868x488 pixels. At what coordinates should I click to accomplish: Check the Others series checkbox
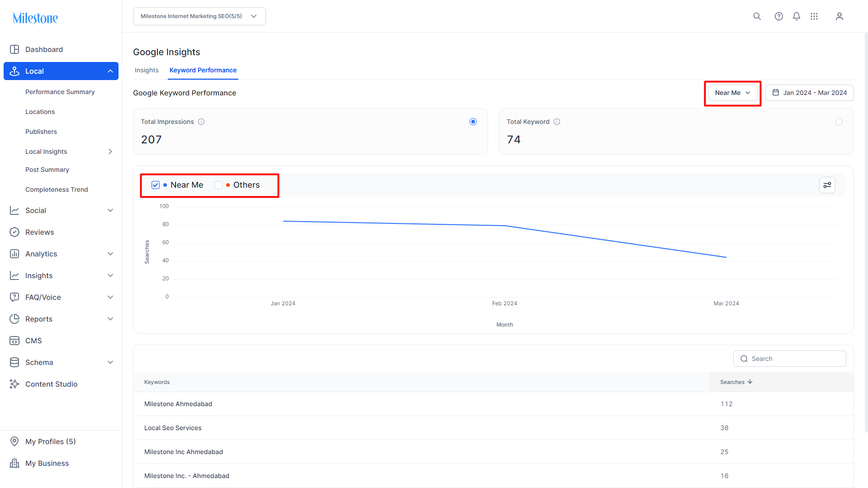(218, 185)
